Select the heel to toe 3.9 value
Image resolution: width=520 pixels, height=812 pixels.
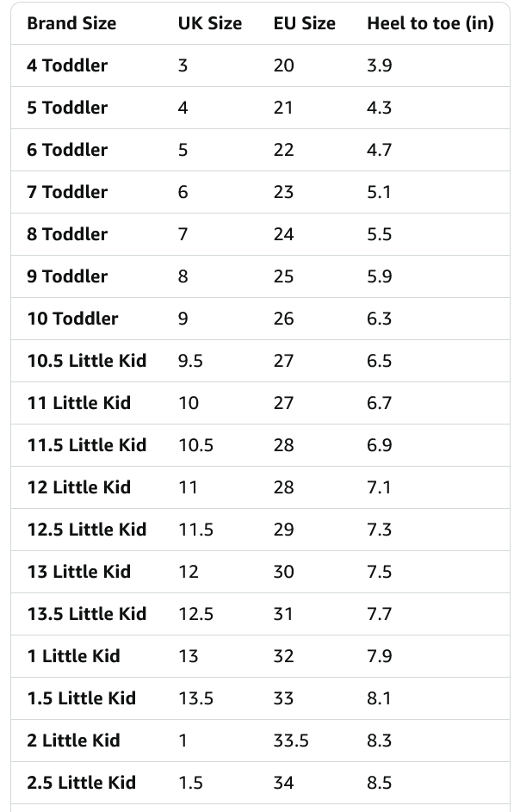379,65
